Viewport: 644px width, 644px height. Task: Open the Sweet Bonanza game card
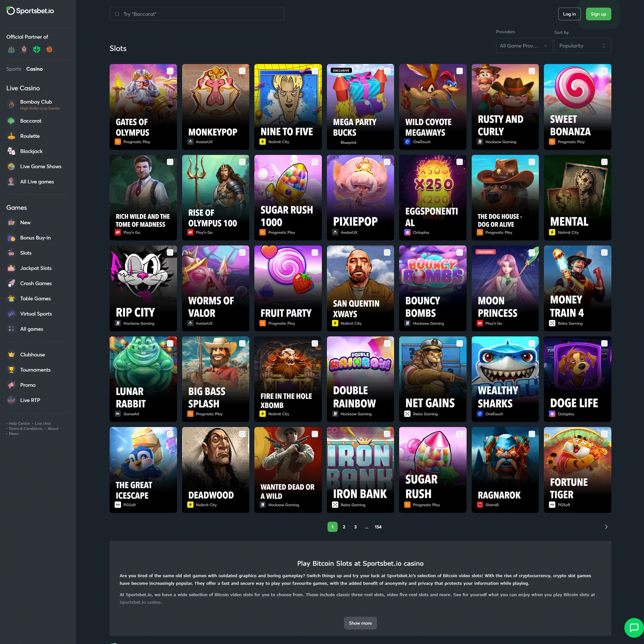[577, 107]
